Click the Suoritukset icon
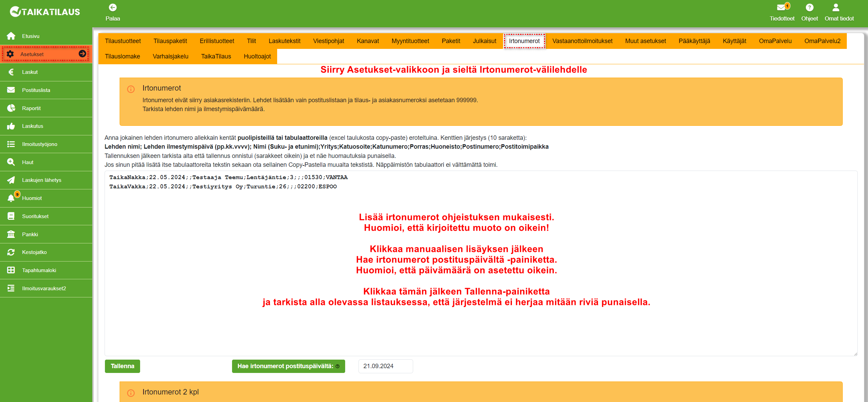Screen dimensions: 868x402 tap(11, 216)
